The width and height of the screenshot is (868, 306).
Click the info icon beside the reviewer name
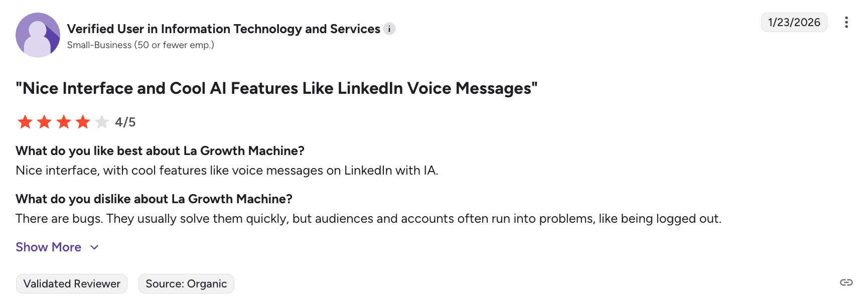pos(389,29)
